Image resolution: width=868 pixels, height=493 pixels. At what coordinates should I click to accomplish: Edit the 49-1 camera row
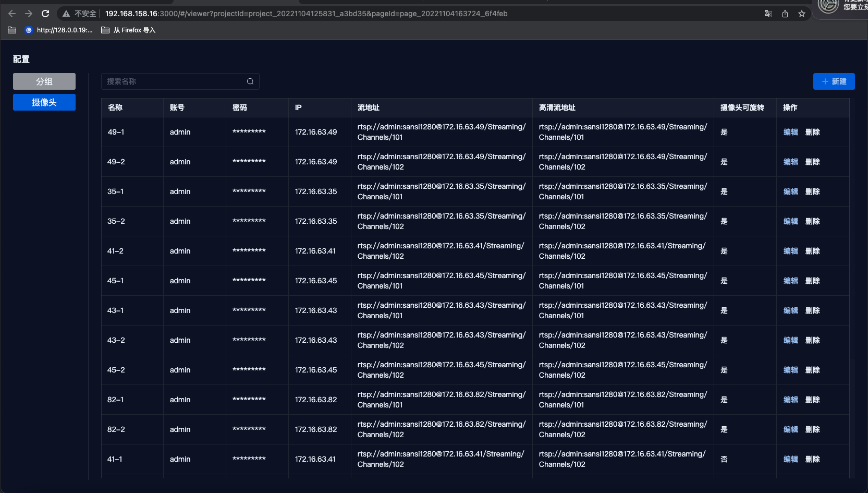[791, 132]
